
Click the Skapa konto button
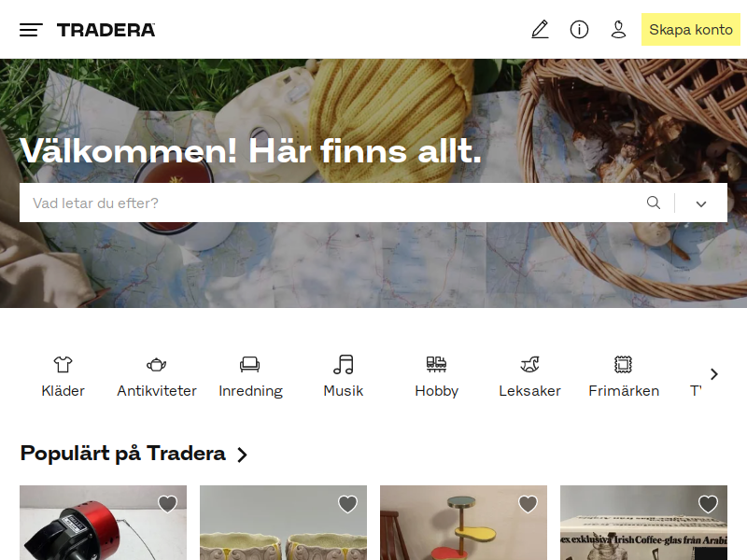click(691, 30)
